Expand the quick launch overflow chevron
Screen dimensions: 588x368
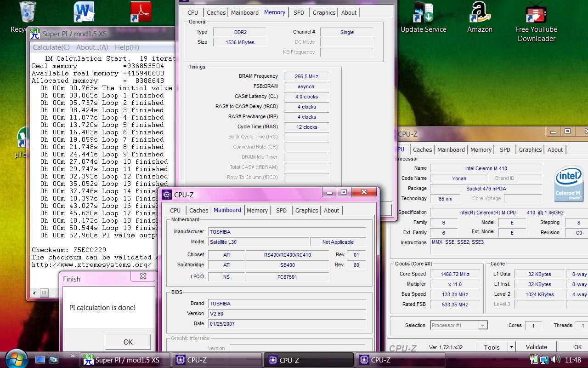coord(73,356)
